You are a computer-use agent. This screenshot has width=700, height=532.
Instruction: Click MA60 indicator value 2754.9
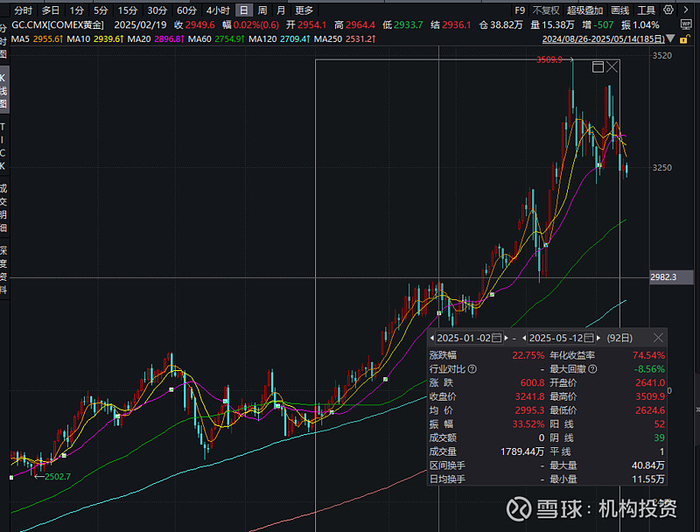coord(229,39)
